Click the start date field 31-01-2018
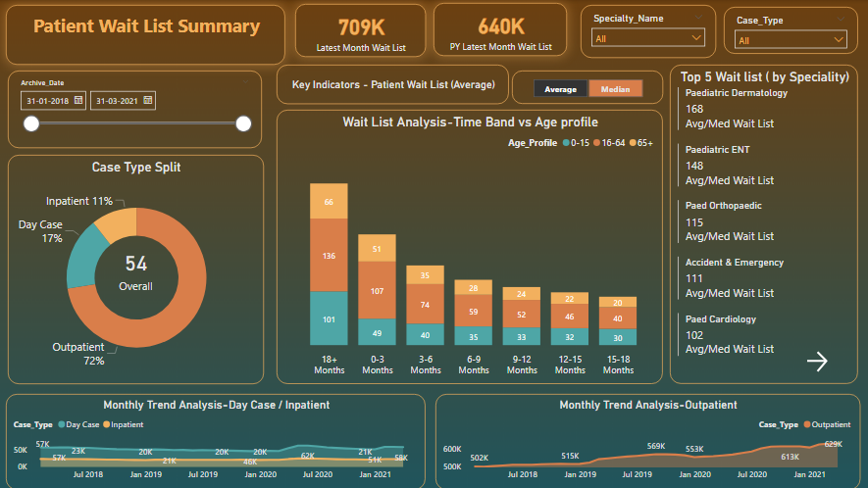 (x=46, y=100)
